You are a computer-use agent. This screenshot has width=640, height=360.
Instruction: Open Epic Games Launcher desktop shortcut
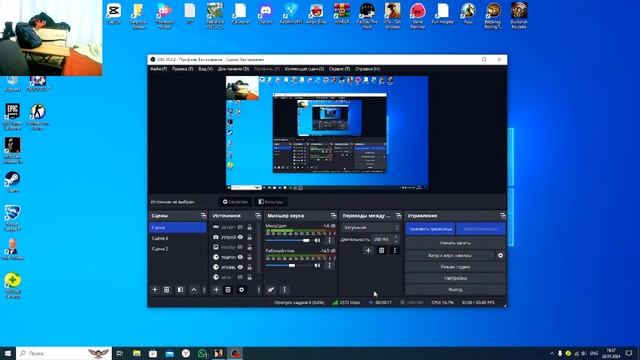(12, 117)
